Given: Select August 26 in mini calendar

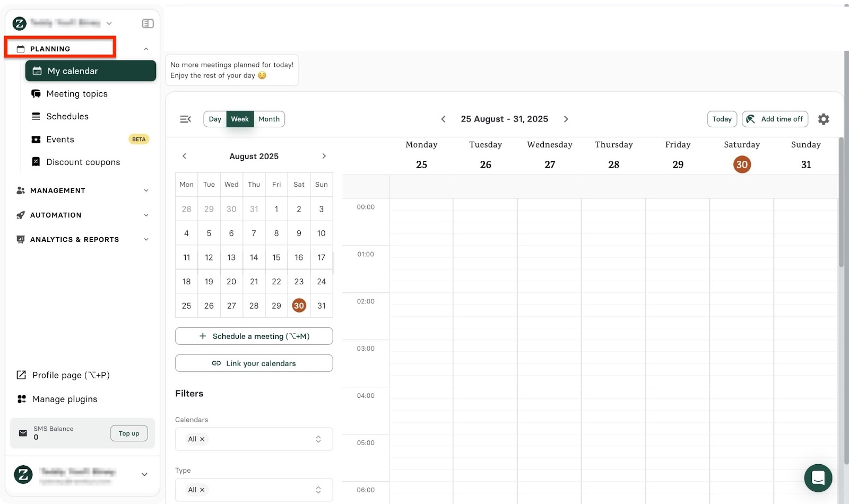Looking at the screenshot, I should tap(209, 306).
